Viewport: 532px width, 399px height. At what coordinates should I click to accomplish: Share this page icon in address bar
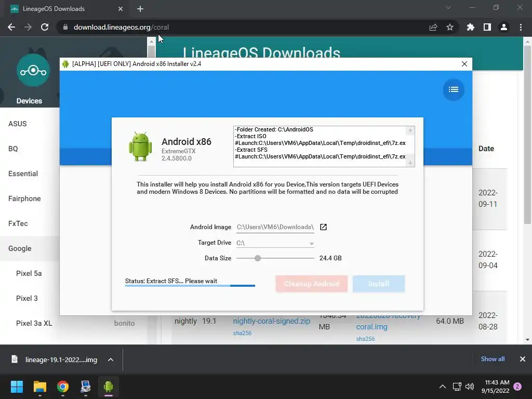[433, 27]
